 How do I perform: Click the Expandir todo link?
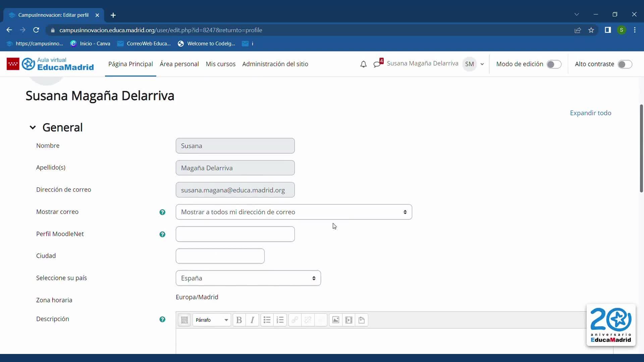click(590, 113)
